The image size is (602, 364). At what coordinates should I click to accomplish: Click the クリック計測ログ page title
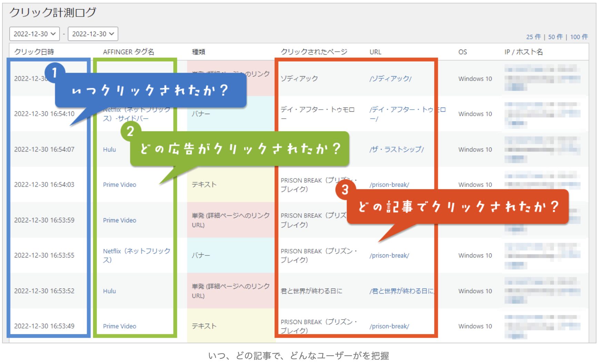(53, 12)
